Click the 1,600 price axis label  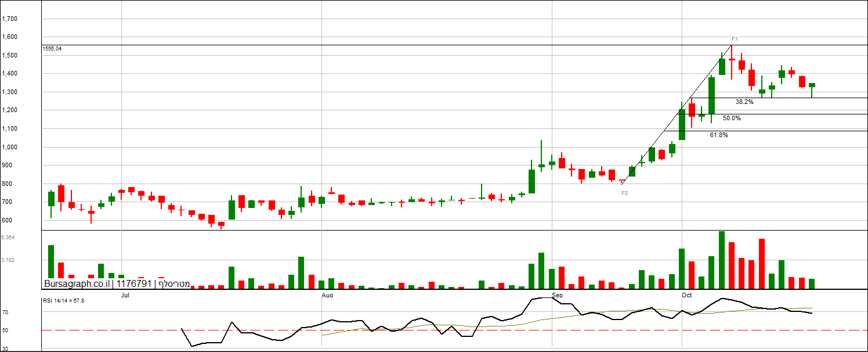(x=10, y=37)
